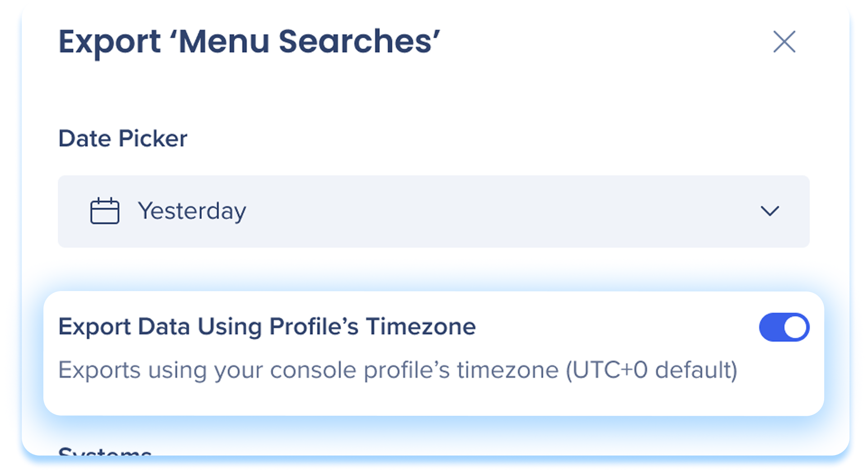This screenshot has height=470, width=868.
Task: Disable Export Data Using Profile's Timezone toggle
Action: tap(784, 327)
